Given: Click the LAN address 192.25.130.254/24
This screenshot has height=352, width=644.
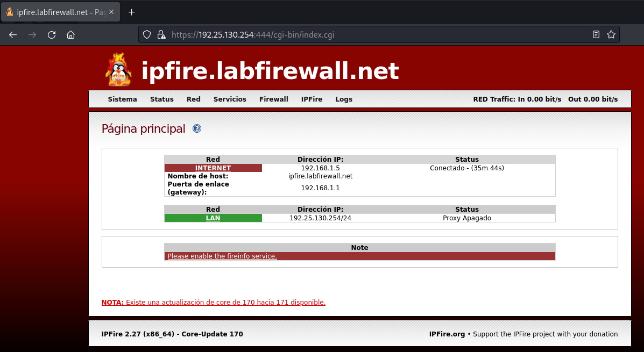Looking at the screenshot, I should [320, 218].
